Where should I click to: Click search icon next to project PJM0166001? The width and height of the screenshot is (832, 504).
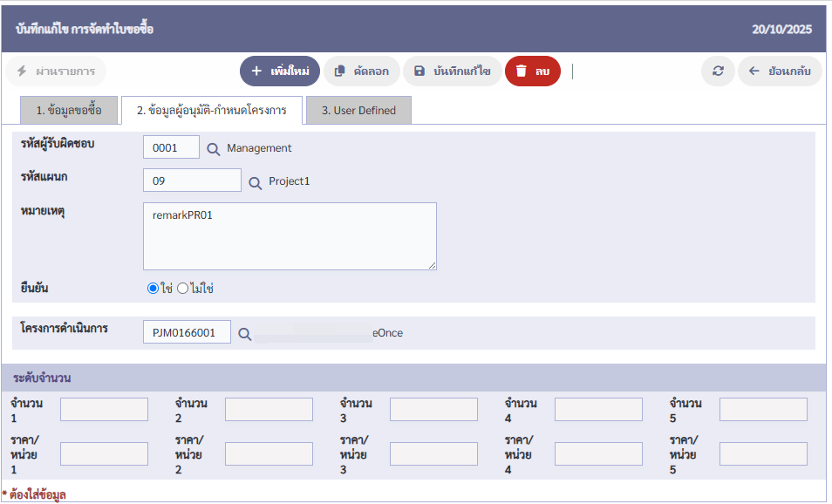pyautogui.click(x=245, y=333)
